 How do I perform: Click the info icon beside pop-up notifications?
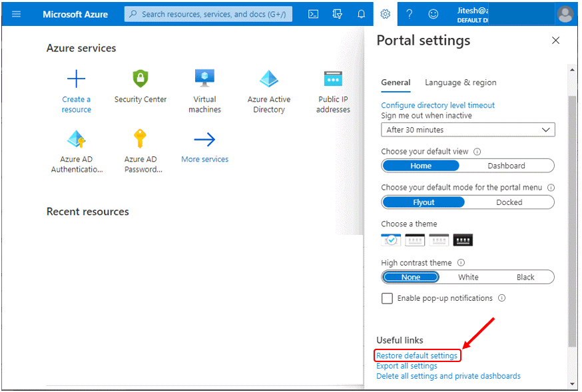(x=502, y=297)
